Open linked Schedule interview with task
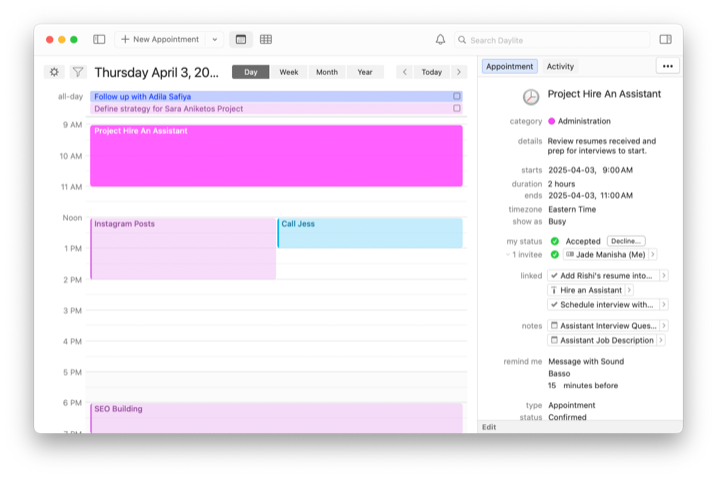717x479 pixels. pyautogui.click(x=603, y=304)
